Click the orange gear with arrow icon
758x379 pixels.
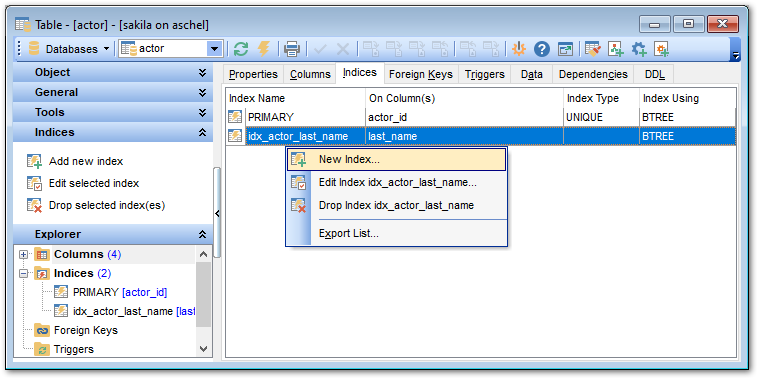519,49
